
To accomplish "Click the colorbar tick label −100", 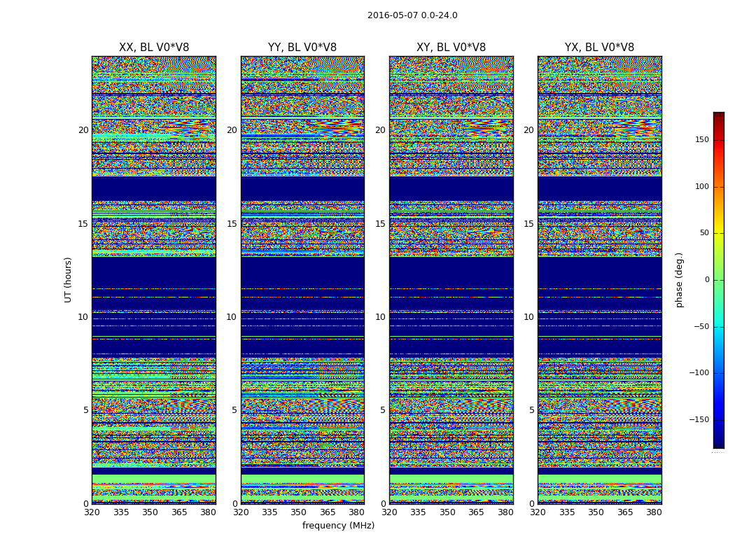I will (699, 373).
